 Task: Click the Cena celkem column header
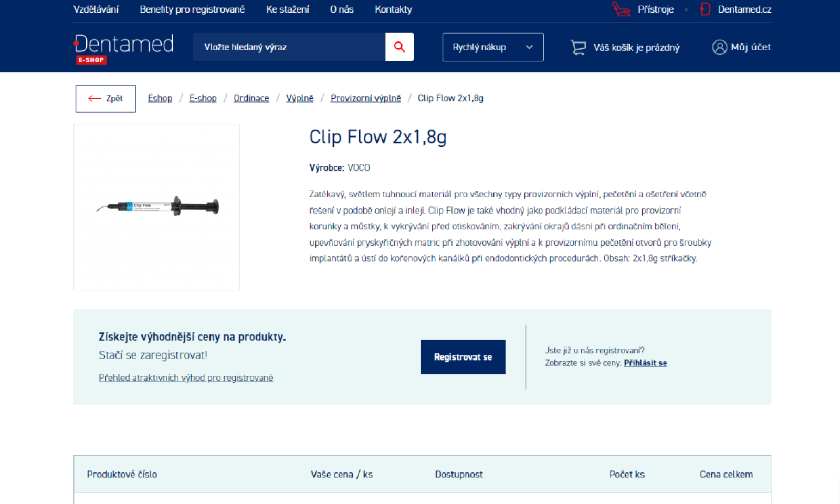(726, 475)
